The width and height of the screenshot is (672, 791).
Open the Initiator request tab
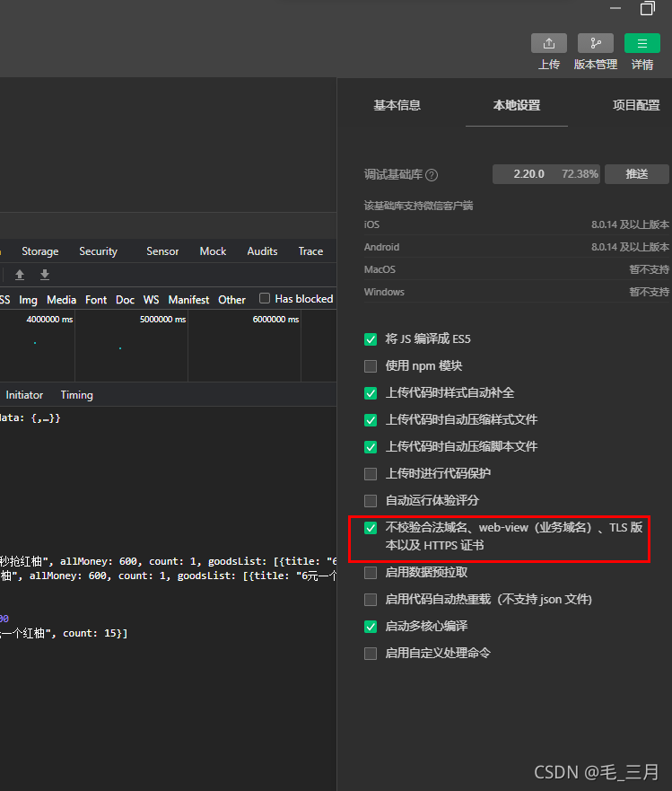[x=24, y=395]
